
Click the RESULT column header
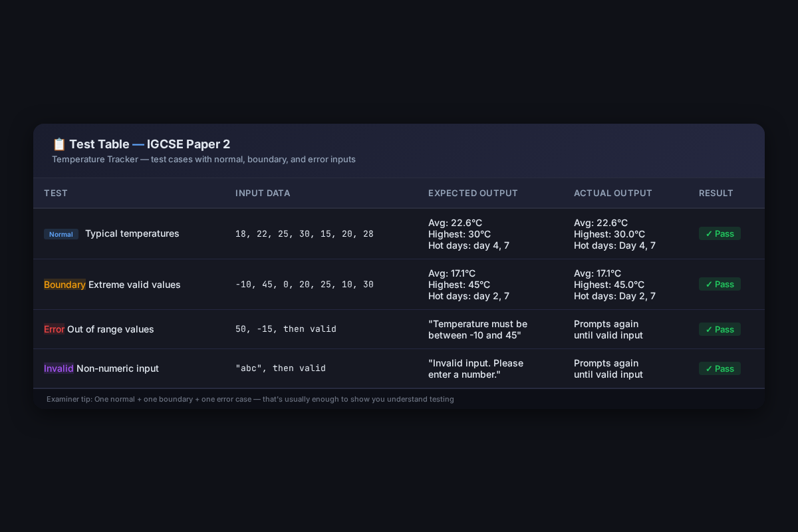click(x=716, y=194)
